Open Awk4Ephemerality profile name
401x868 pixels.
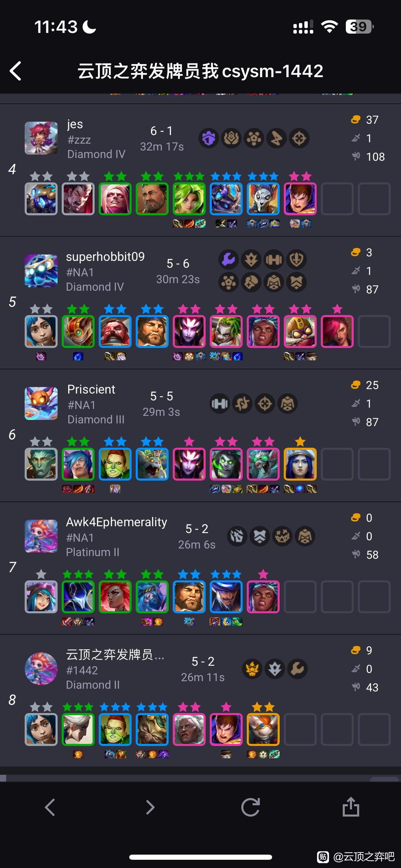point(117,522)
